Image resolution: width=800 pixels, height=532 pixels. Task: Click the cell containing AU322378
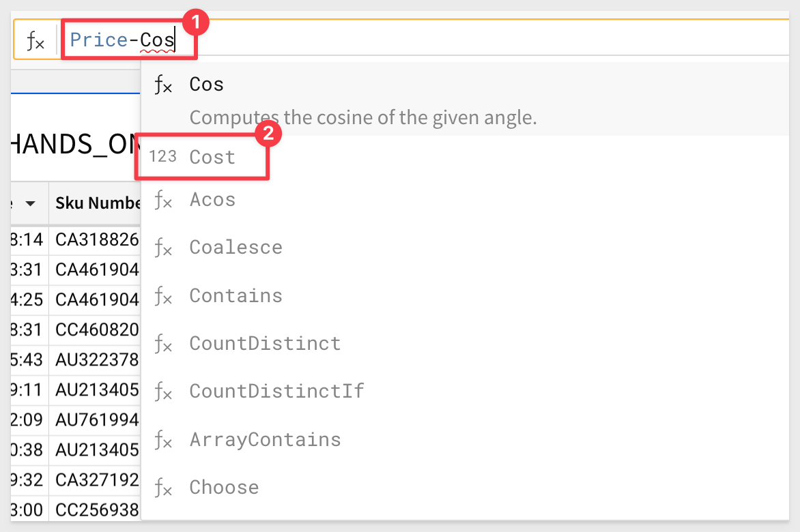[x=95, y=359]
